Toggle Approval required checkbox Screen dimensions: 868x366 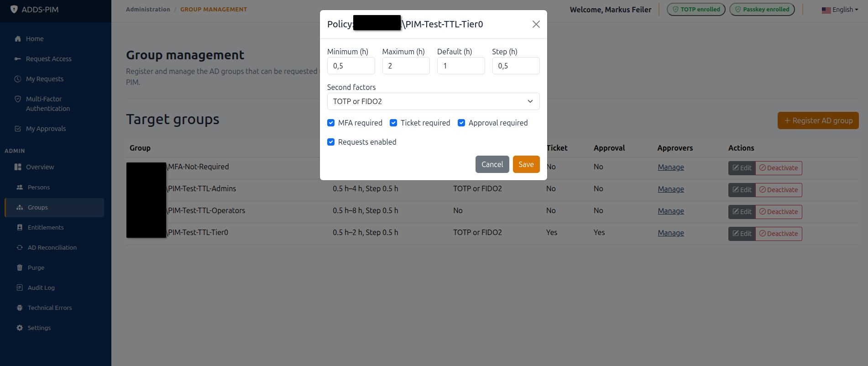461,123
